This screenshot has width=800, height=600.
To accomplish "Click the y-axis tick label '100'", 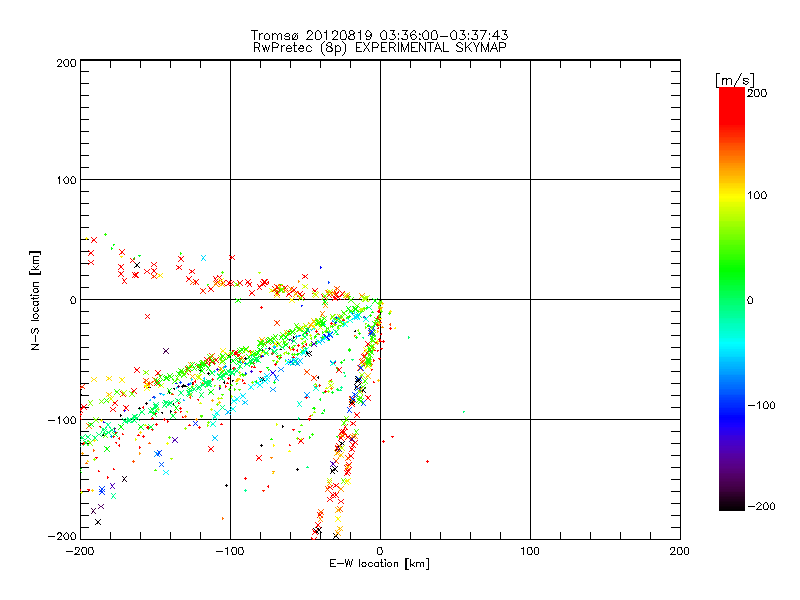I will coord(66,180).
